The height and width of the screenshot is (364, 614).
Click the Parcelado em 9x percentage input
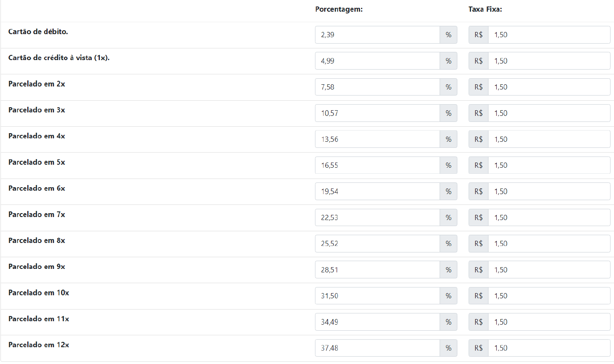377,270
